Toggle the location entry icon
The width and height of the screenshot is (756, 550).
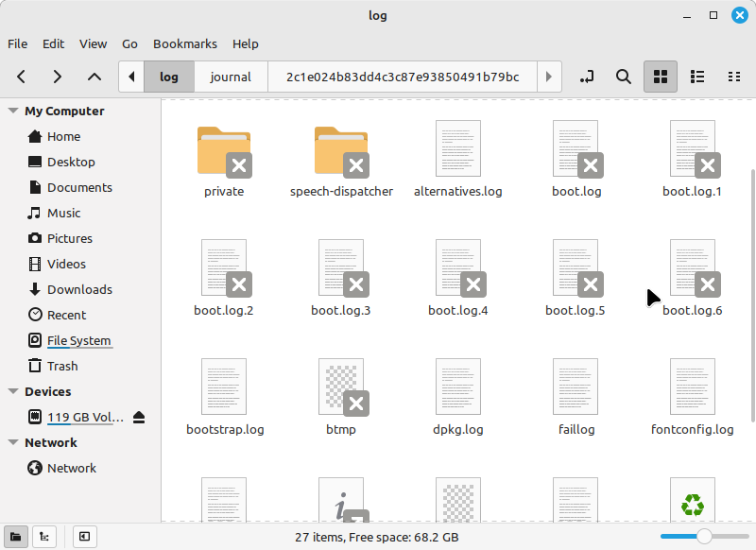point(587,77)
